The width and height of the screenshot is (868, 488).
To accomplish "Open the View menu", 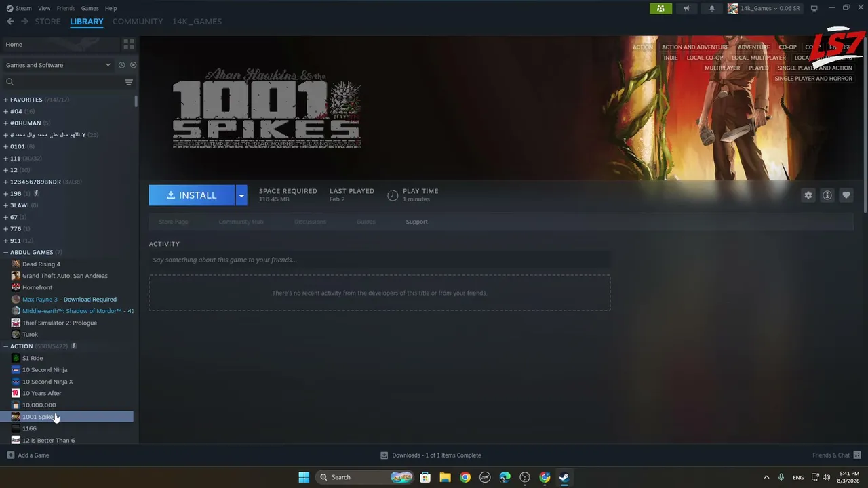I will [x=44, y=8].
